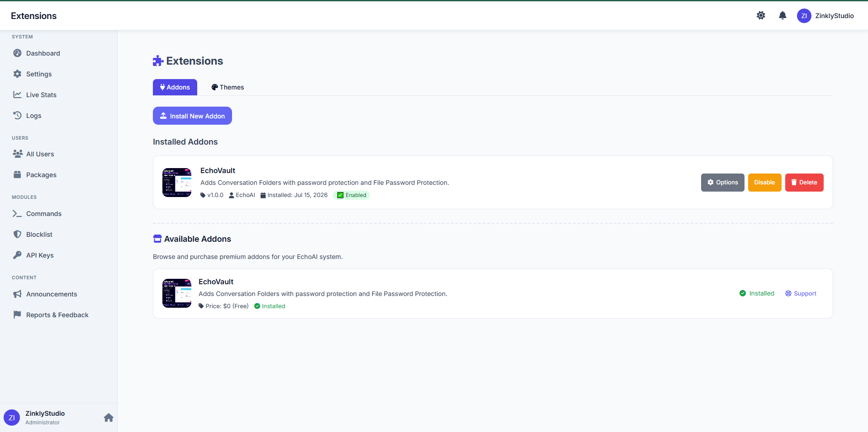This screenshot has height=432, width=868.
Task: Click the installed EchoVault thumbnail image
Action: [177, 183]
